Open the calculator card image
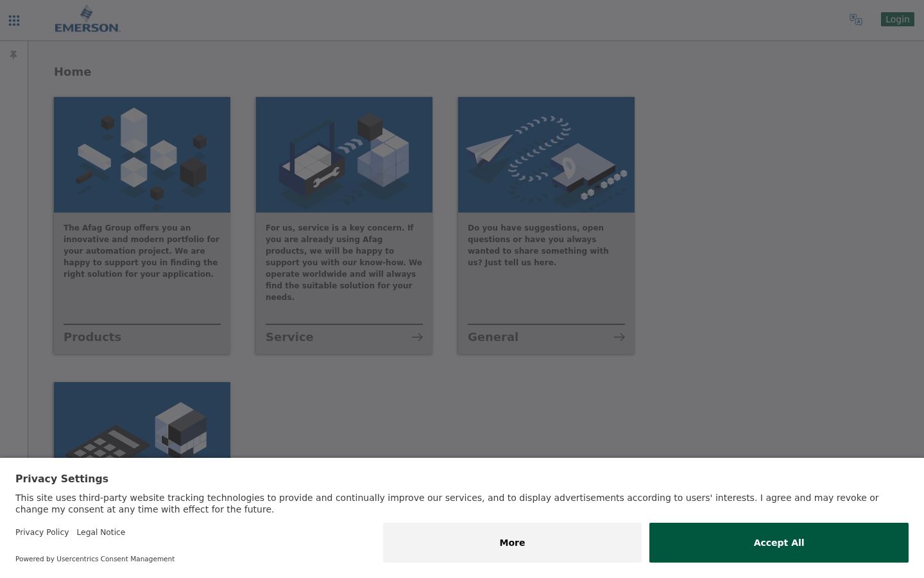The height and width of the screenshot is (578, 924). pos(142,420)
